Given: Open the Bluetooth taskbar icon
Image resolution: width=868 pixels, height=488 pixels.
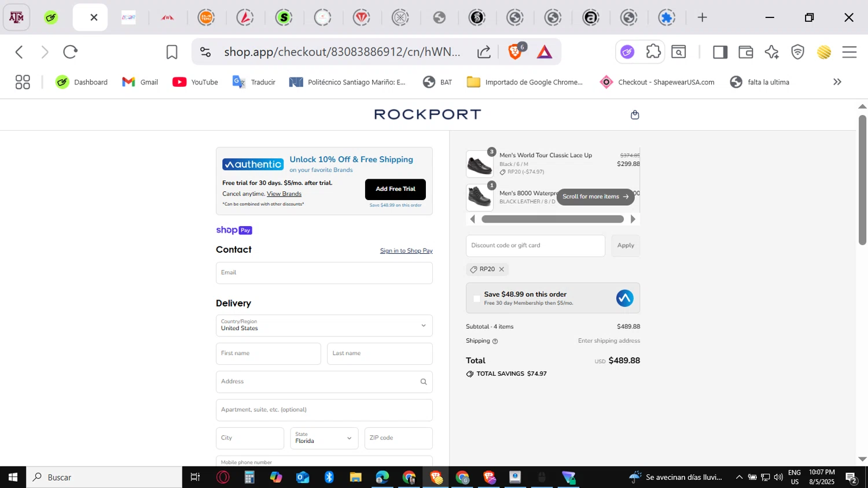Looking at the screenshot, I should 329,477.
